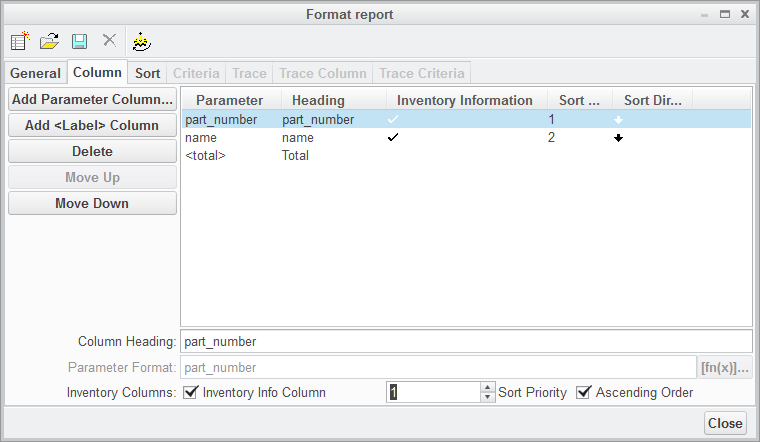Screen dimensions: 760x442
Task: Click the Delete button
Action: pos(92,152)
